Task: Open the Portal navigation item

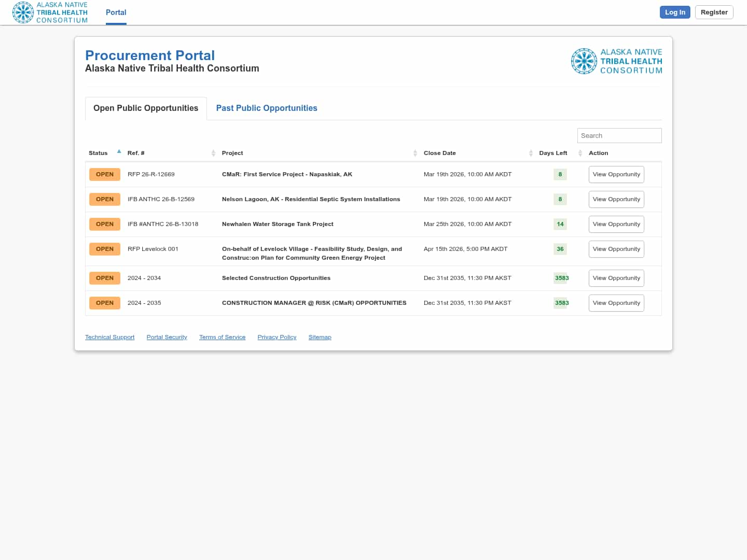Action: (x=116, y=12)
